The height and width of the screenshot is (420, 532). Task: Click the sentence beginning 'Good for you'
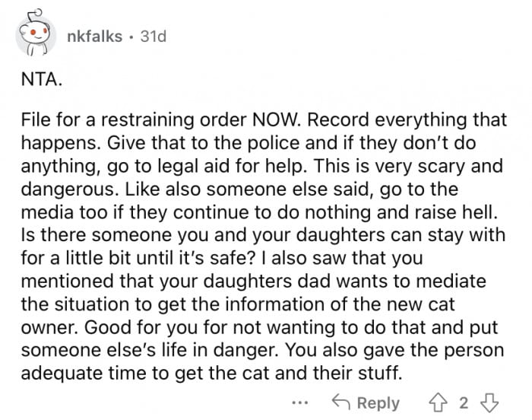(291, 328)
